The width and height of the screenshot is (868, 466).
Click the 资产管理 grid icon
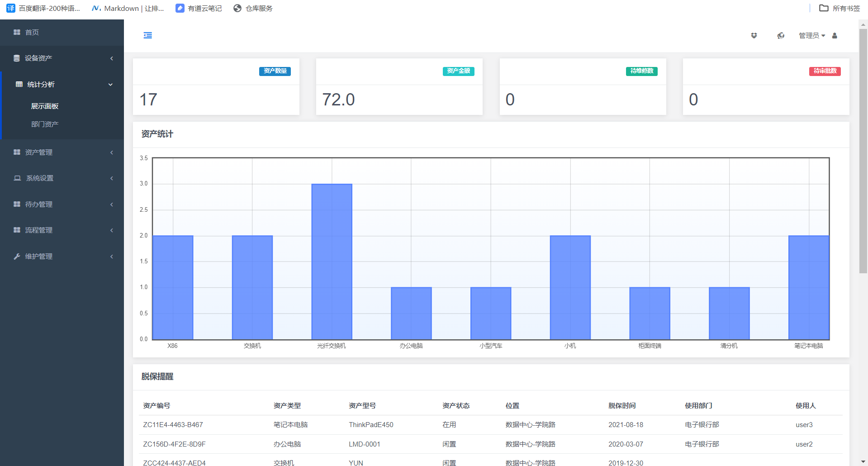(17, 152)
